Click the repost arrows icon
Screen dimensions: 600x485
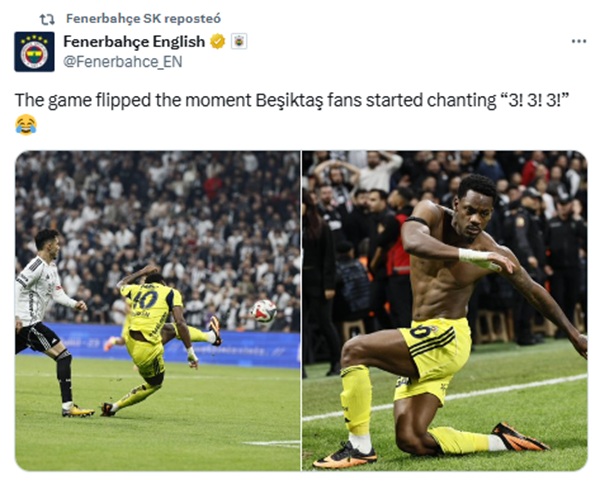[x=47, y=19]
